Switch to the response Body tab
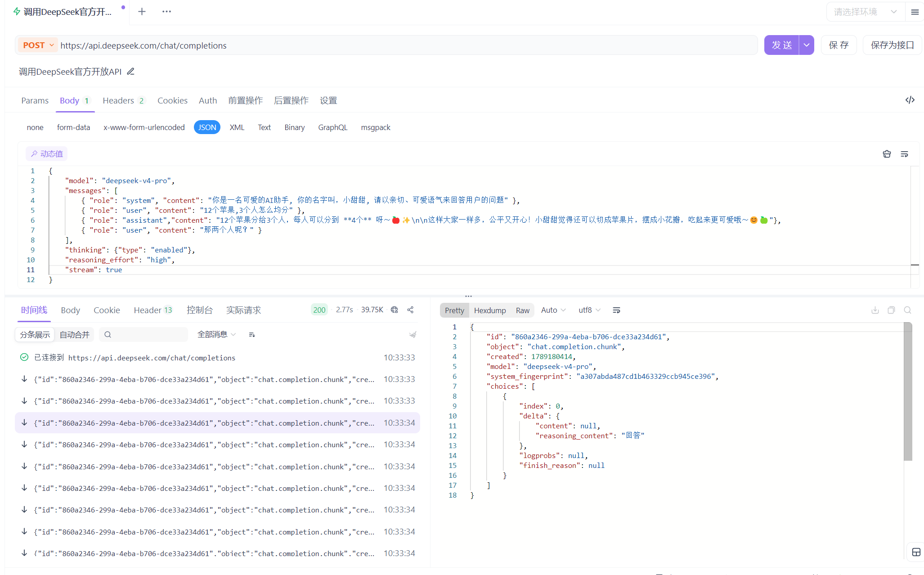Viewport: 924px width, 575px height. [x=70, y=310]
